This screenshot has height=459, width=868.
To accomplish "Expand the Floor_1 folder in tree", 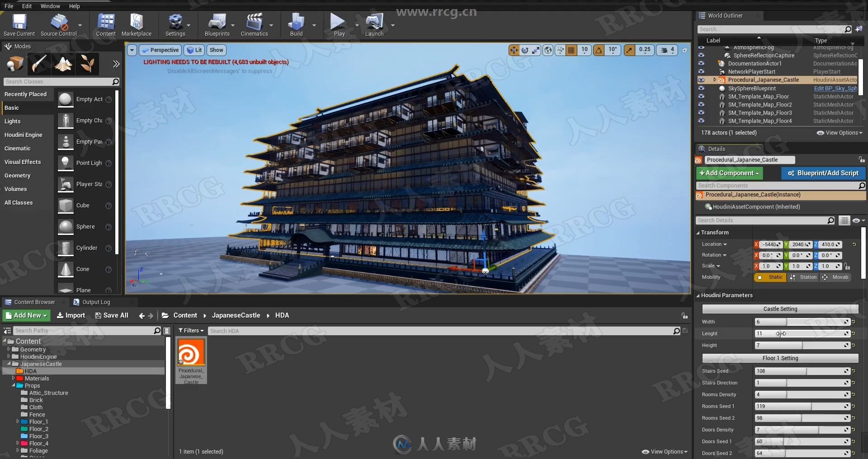I will (18, 422).
